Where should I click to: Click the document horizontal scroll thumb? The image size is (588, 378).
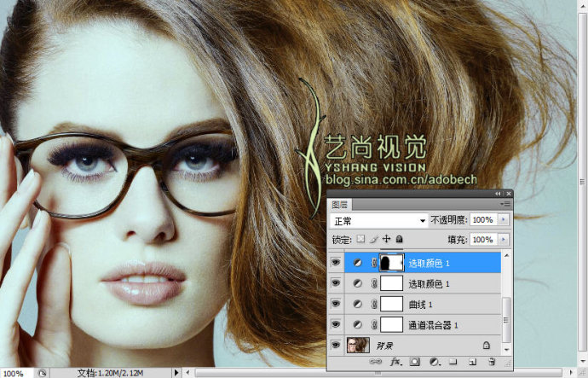click(x=378, y=373)
